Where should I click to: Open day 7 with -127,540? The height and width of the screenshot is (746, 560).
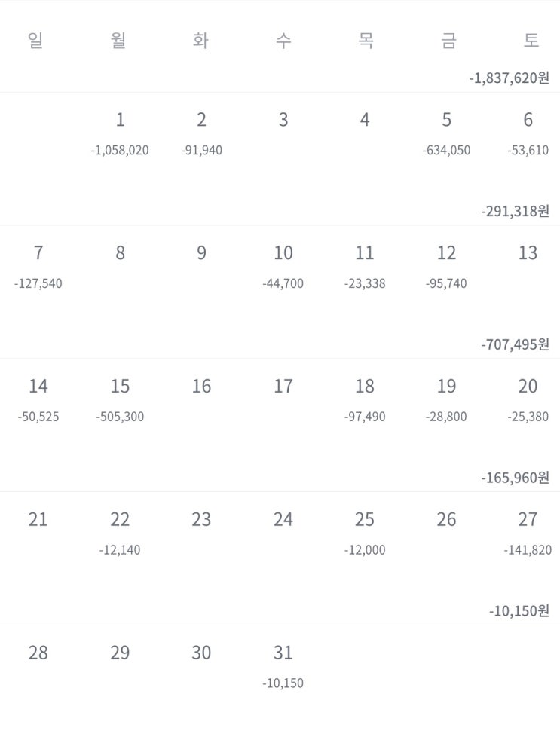pos(38,267)
